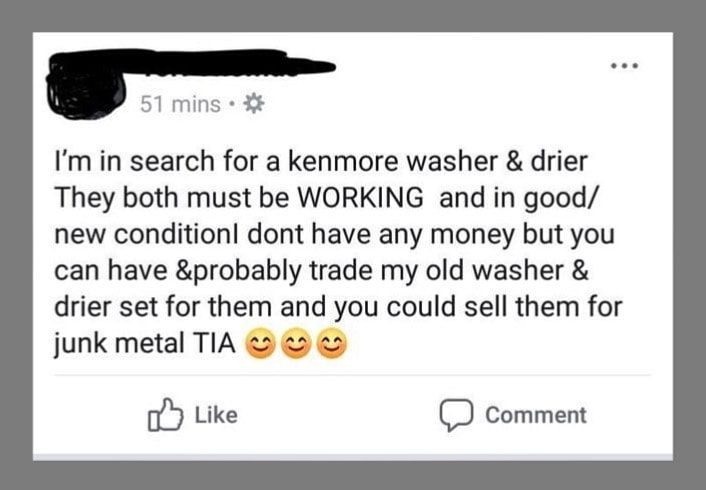Viewport: 706px width, 490px height.
Task: Open the three-dot post options menu
Action: pyautogui.click(x=625, y=66)
